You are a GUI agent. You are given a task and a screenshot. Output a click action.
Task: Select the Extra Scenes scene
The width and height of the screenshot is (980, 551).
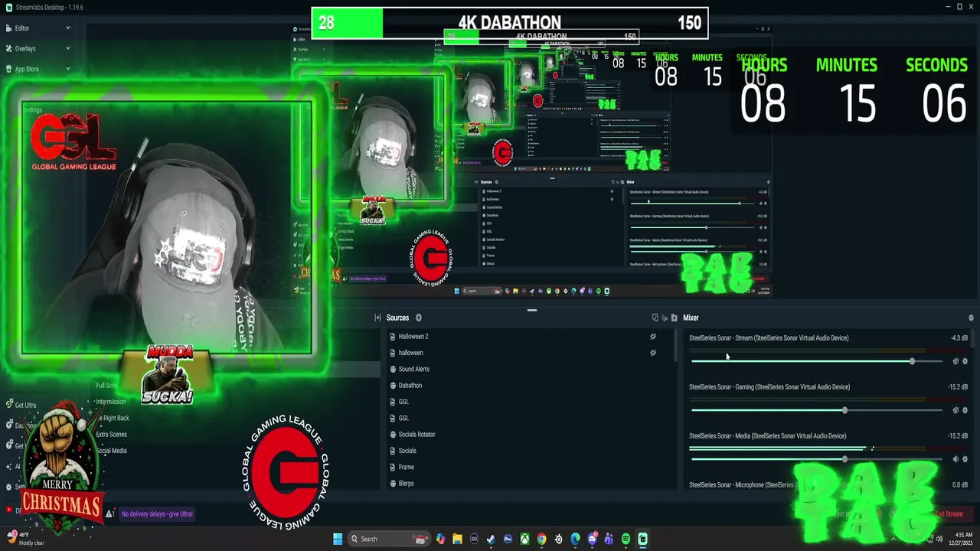click(112, 435)
